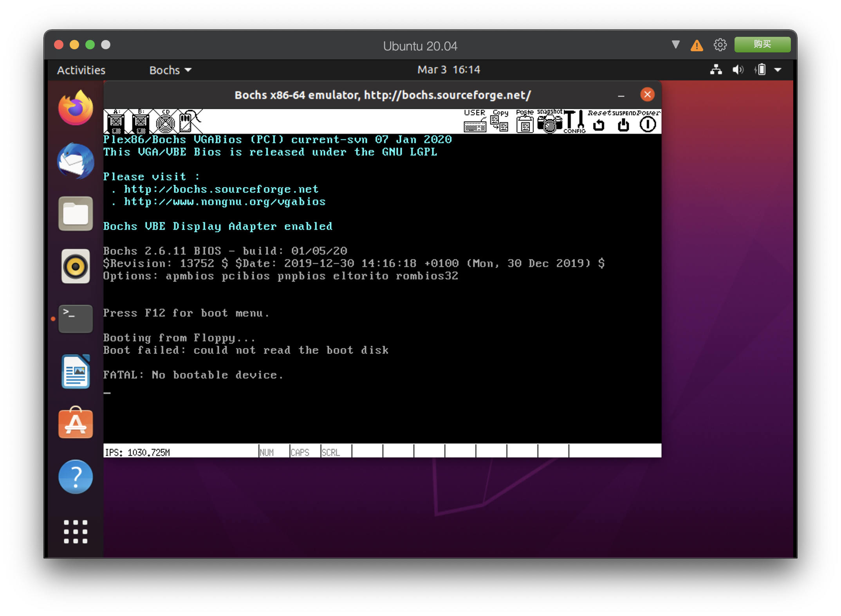
Task: Click the USER keyboard shortcut button
Action: 475,122
